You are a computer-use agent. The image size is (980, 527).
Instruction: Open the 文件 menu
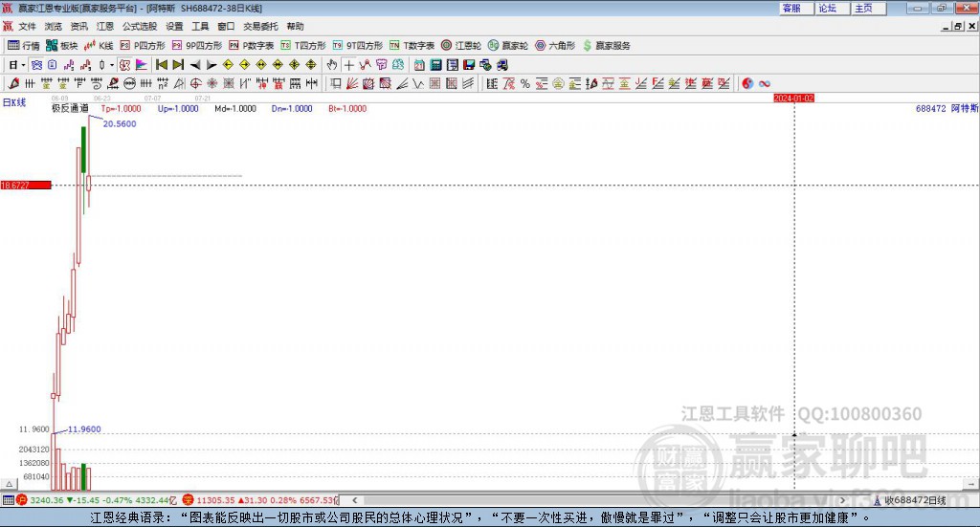tap(27, 26)
